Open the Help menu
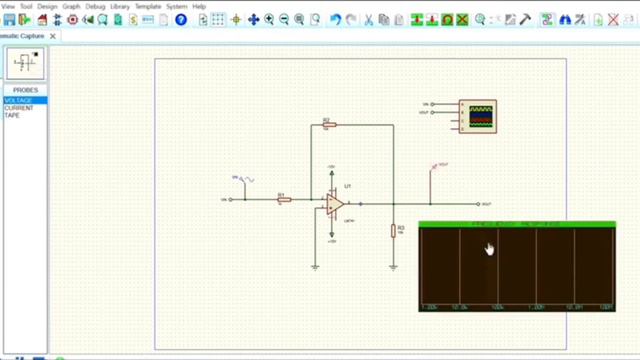The width and height of the screenshot is (640, 360). [x=199, y=7]
